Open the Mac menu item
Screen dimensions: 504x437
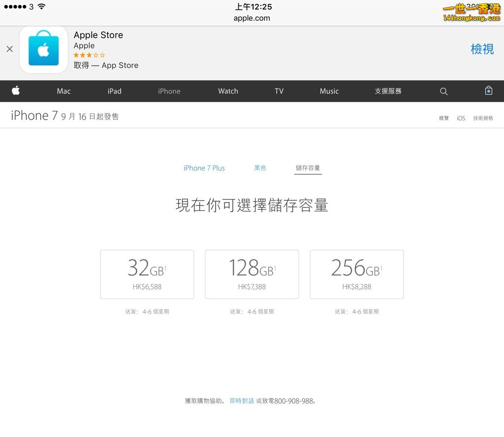point(63,91)
